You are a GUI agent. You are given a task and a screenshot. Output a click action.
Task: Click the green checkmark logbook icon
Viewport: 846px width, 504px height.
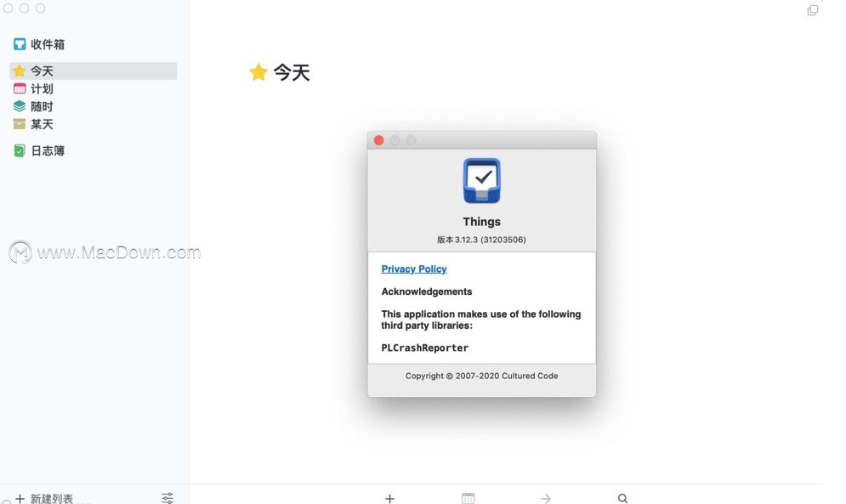[x=20, y=150]
